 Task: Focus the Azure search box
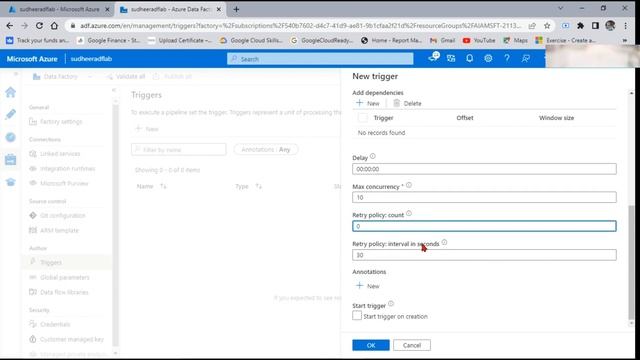click(x=320, y=59)
